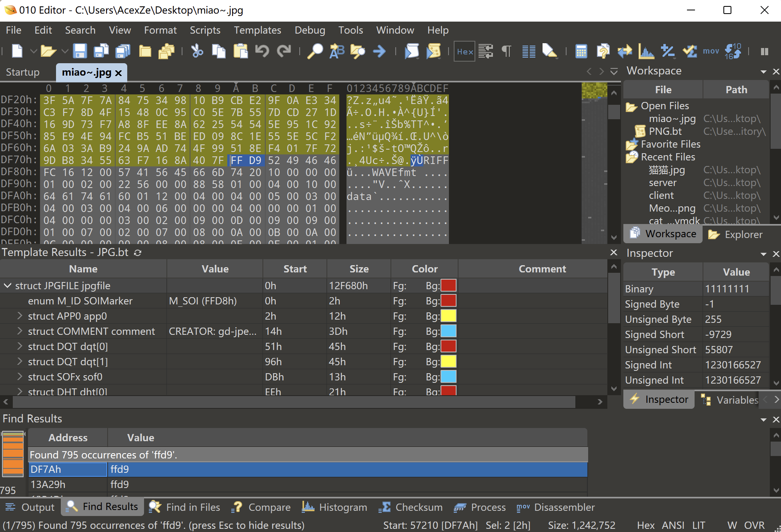The width and height of the screenshot is (781, 532).
Task: Click the Paste clipboard icon
Action: (x=240, y=51)
